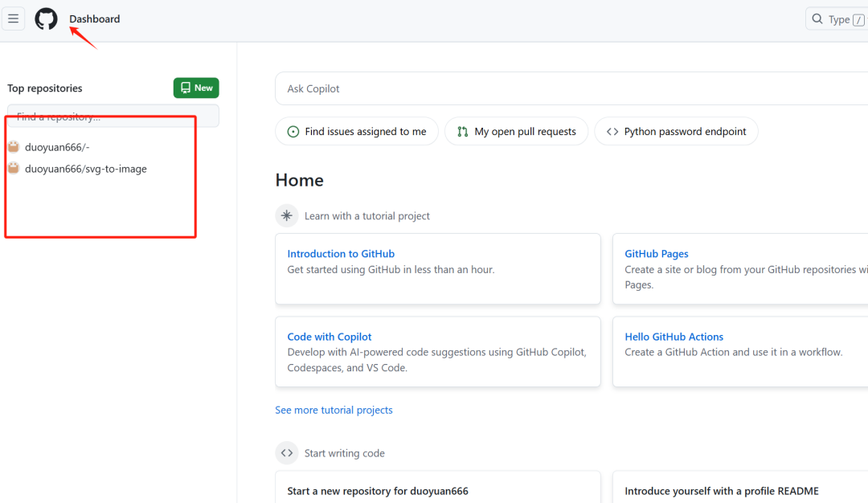Image resolution: width=868 pixels, height=503 pixels.
Task: Click the search Type field
Action: point(837,19)
